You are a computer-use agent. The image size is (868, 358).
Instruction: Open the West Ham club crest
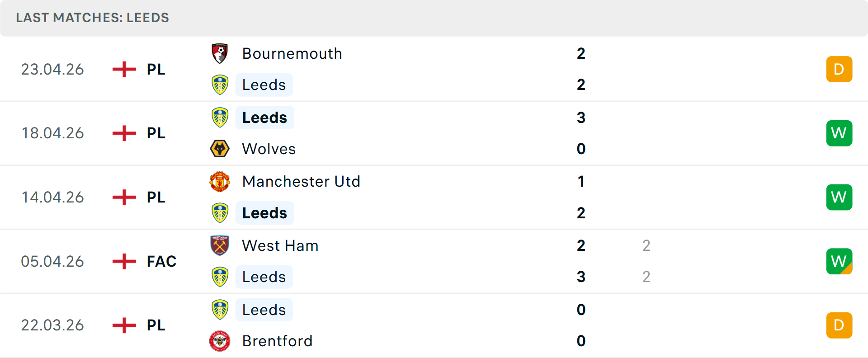(220, 245)
